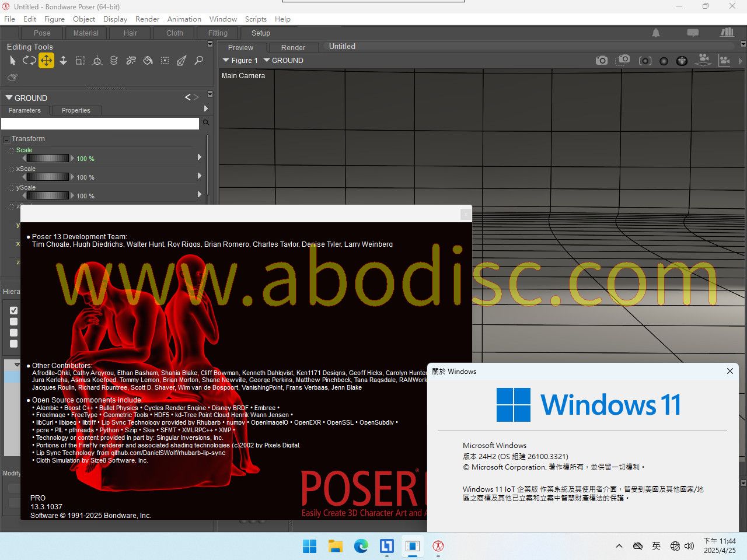Expand the Preview toolbar overflow arrow

pyautogui.click(x=741, y=61)
